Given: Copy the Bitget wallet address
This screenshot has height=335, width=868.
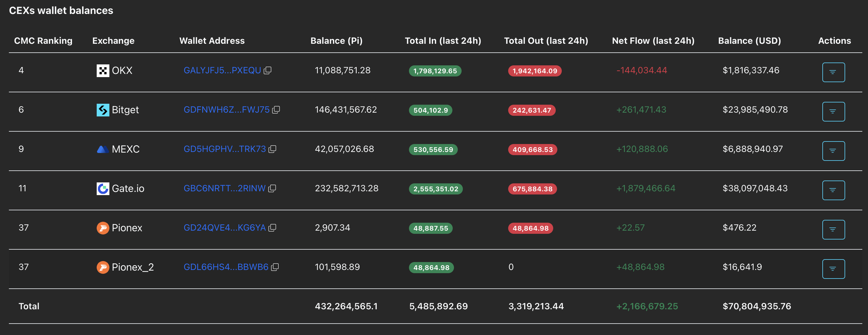Looking at the screenshot, I should click(276, 109).
